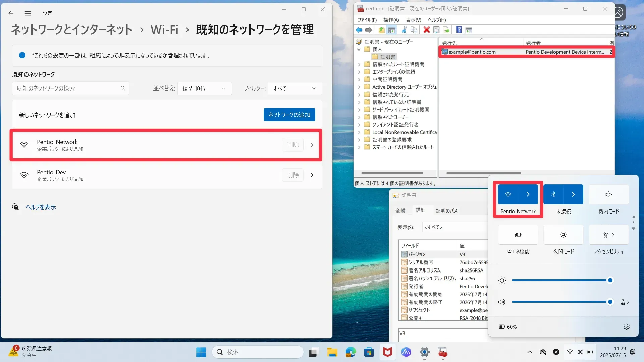Viewport: 644px width, 362px height.
Task: Click the certmgr Properties toolbar icon
Action: click(436, 30)
